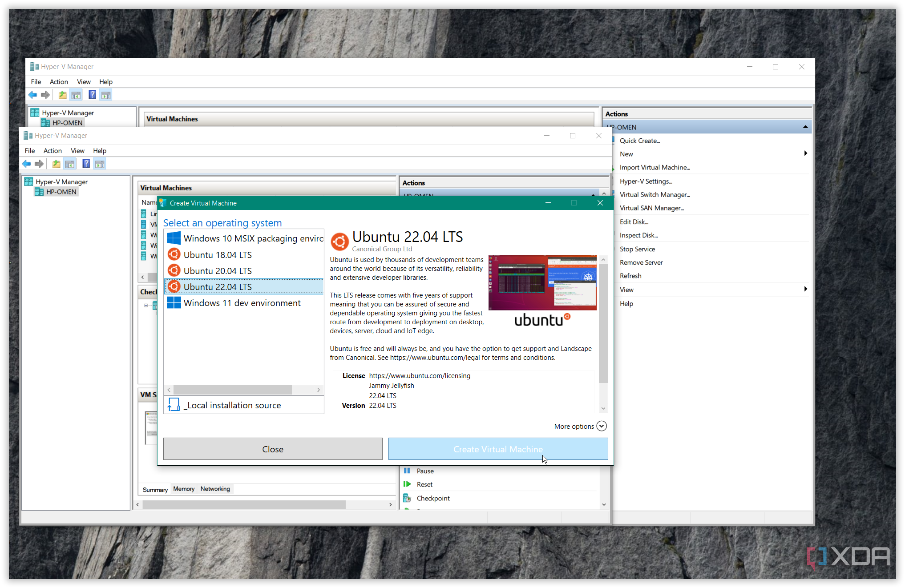Expand View submenu arrow in Actions pane
Image resolution: width=905 pixels, height=588 pixels.
point(805,289)
